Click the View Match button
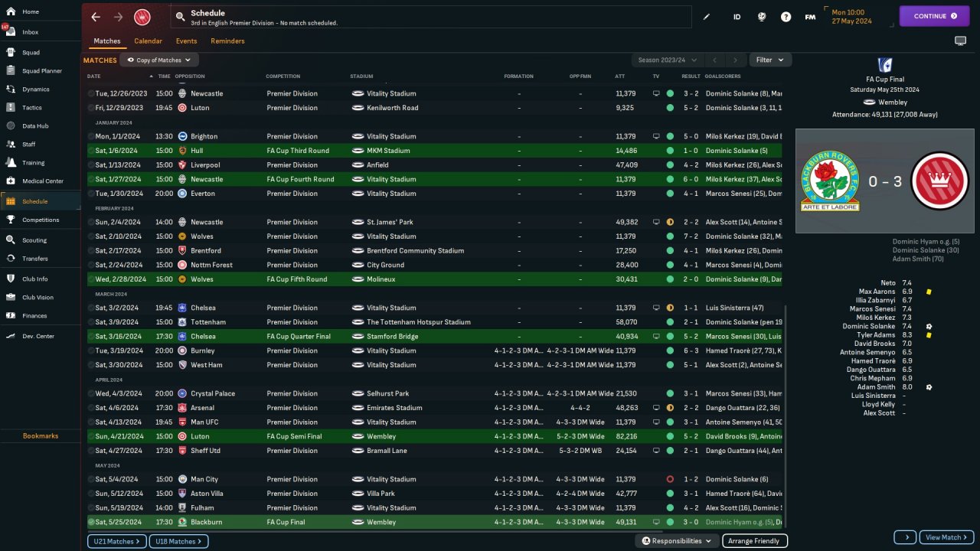This screenshot has height=551, width=980. click(x=946, y=537)
